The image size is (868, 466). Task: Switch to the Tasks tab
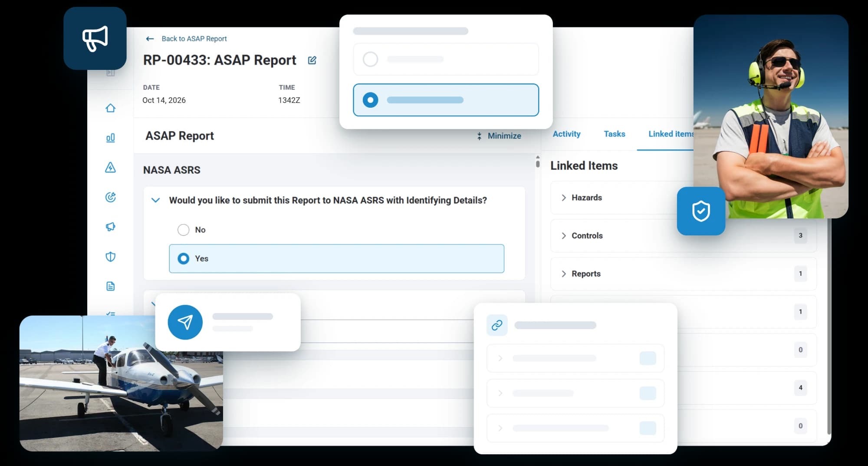coord(615,134)
